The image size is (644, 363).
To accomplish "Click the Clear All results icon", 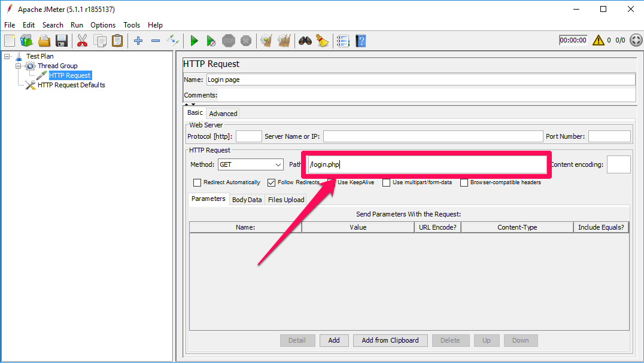I will point(284,41).
